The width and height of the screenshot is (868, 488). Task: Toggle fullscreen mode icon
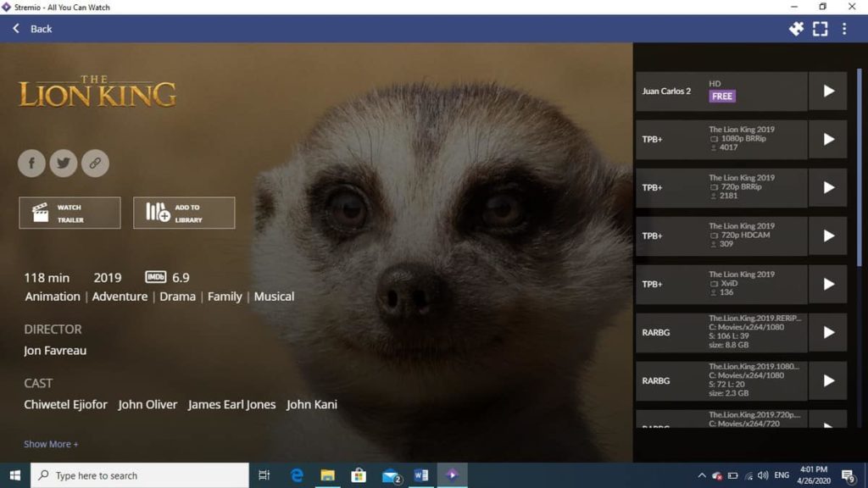(821, 29)
